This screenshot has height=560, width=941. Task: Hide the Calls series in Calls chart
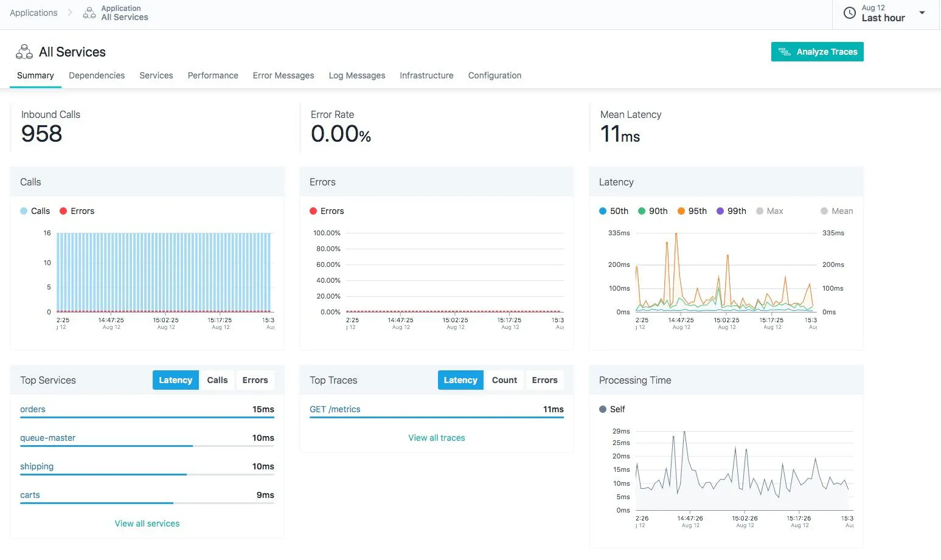[35, 211]
